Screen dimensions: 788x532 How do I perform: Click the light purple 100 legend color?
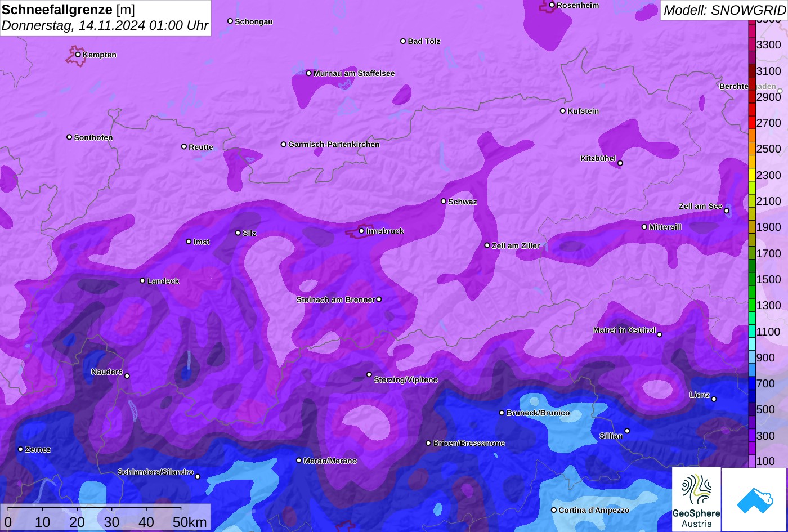coord(752,461)
